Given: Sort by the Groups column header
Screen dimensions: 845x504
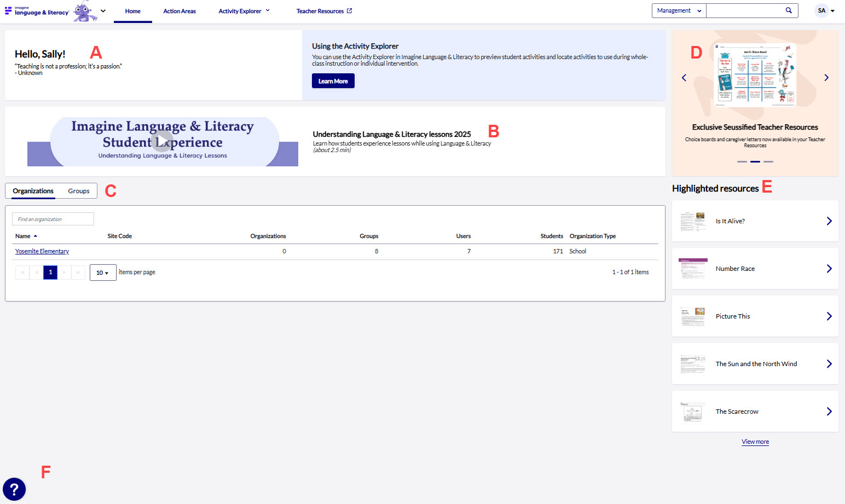Looking at the screenshot, I should (x=369, y=236).
